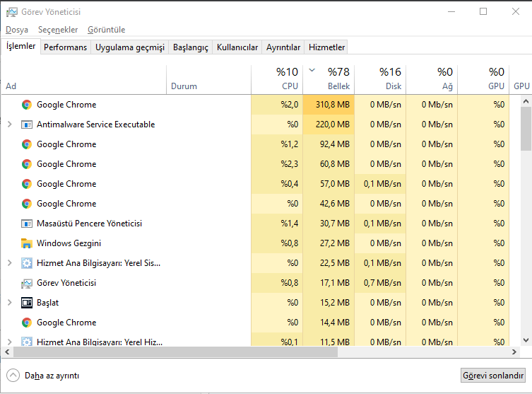Switch to the Performans tab

65,47
